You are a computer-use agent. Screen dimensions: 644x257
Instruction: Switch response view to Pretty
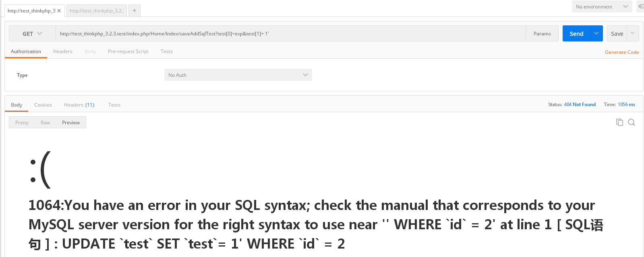[22, 123]
